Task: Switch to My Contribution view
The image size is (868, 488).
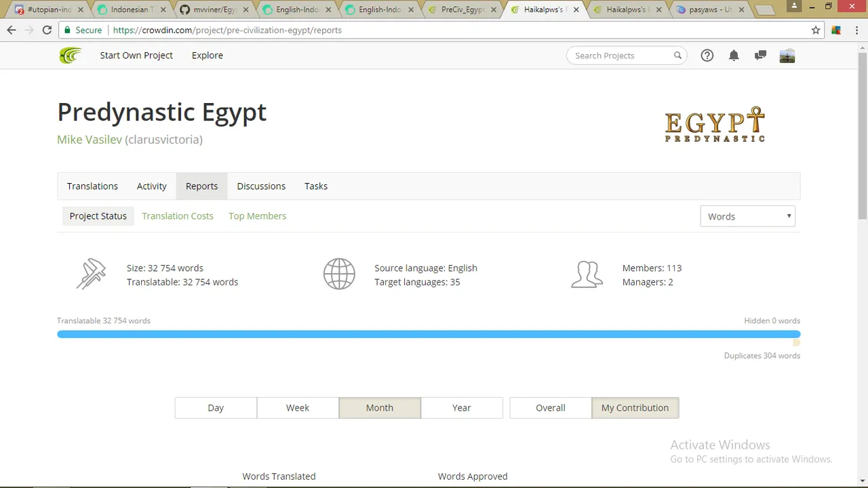Action: pyautogui.click(x=635, y=407)
